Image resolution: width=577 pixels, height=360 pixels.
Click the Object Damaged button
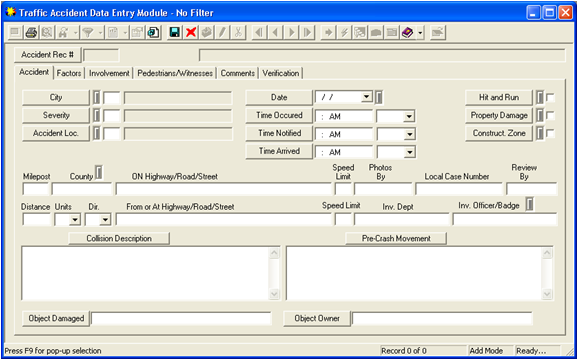click(x=56, y=318)
